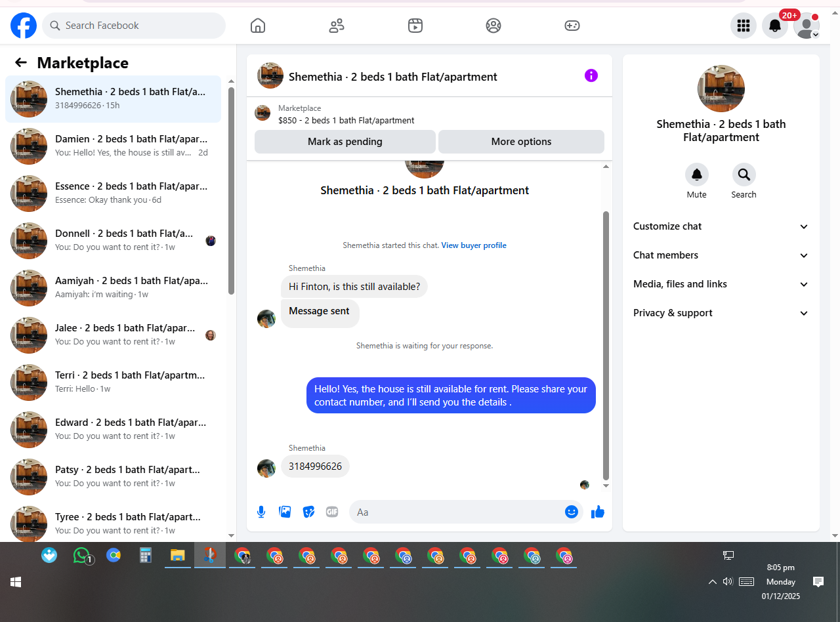Open the Video icon in top navigation
This screenshot has height=622, width=840.
click(415, 26)
